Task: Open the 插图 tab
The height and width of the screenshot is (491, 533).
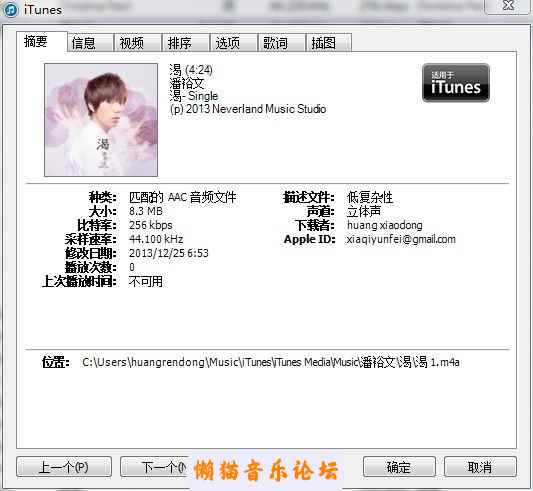Action: click(x=329, y=43)
